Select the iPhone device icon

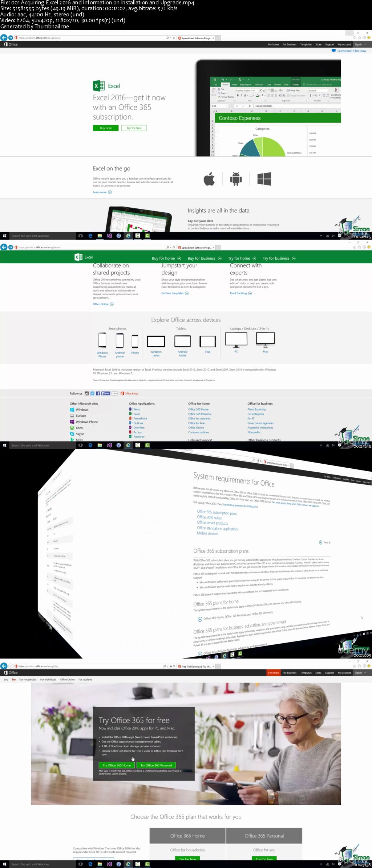135,341
